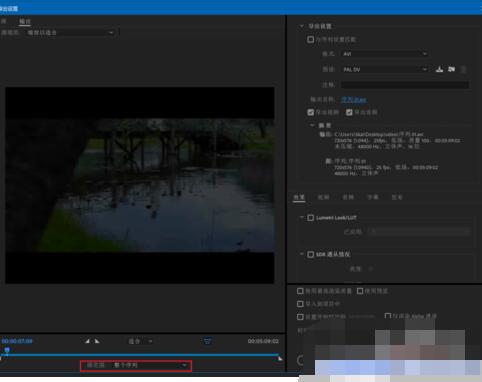Viewport: 482px width, 382px height.
Task: Click the Set In Point triangle icon
Action: (87, 341)
